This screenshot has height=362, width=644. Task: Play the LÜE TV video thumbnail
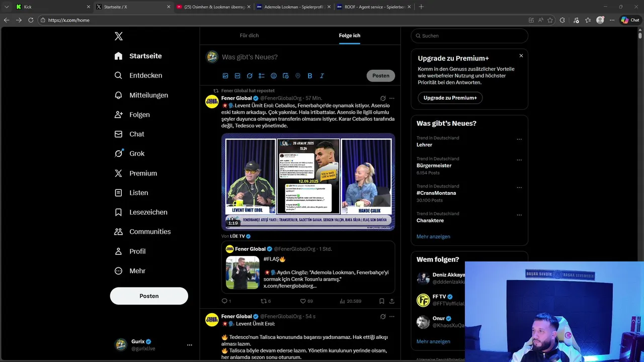(x=308, y=182)
